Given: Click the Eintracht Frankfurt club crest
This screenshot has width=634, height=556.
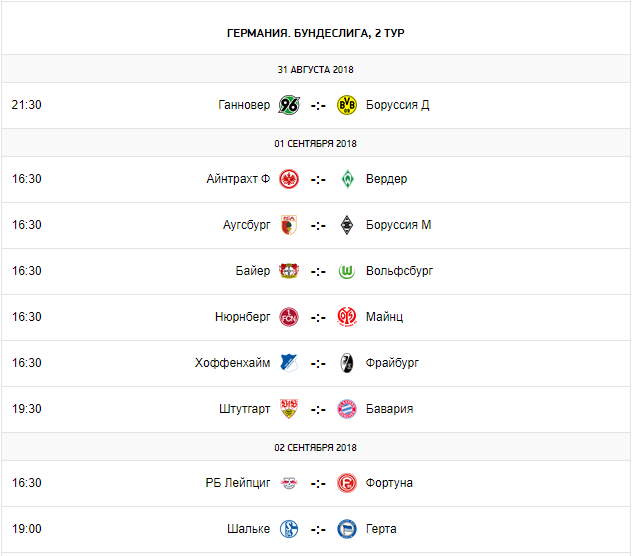Looking at the screenshot, I should point(289,179).
